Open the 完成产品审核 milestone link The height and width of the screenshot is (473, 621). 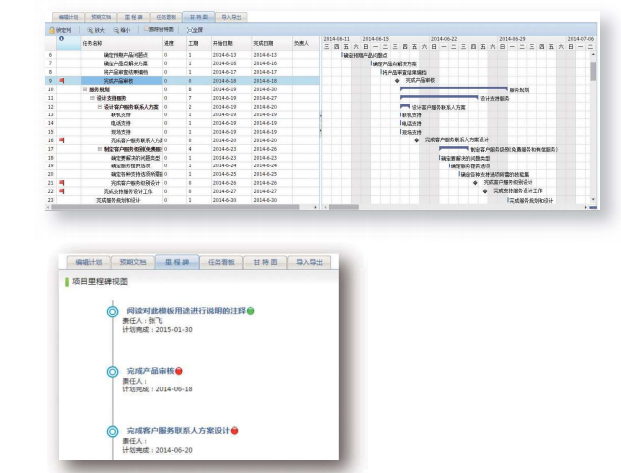pos(152,371)
